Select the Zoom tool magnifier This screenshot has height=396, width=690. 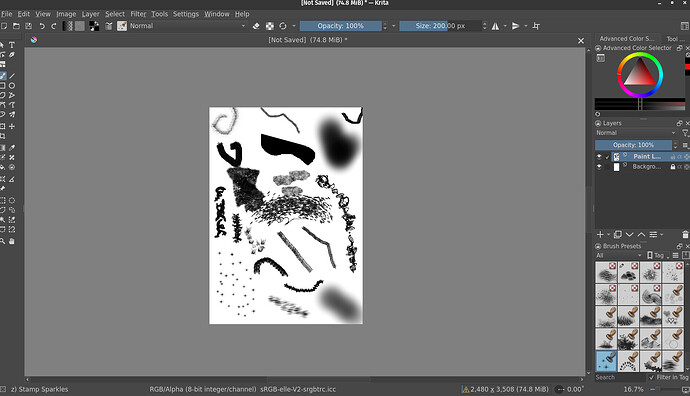click(x=3, y=241)
